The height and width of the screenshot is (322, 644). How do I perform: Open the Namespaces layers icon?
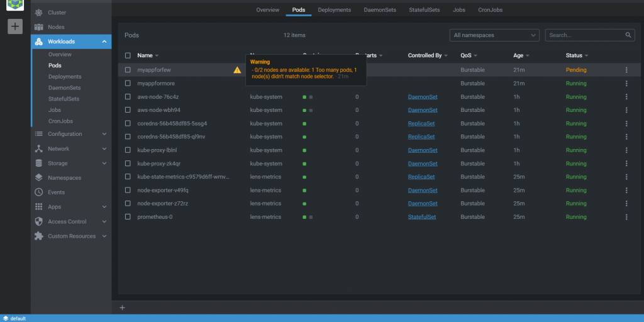(x=38, y=178)
